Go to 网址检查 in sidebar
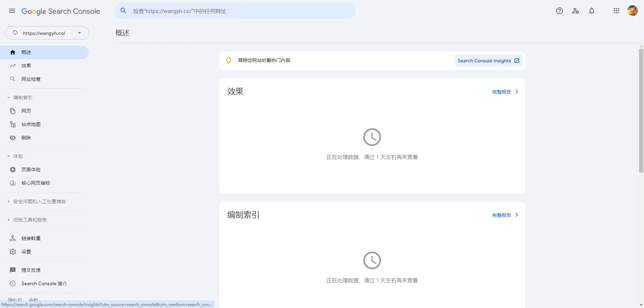 click(x=31, y=79)
